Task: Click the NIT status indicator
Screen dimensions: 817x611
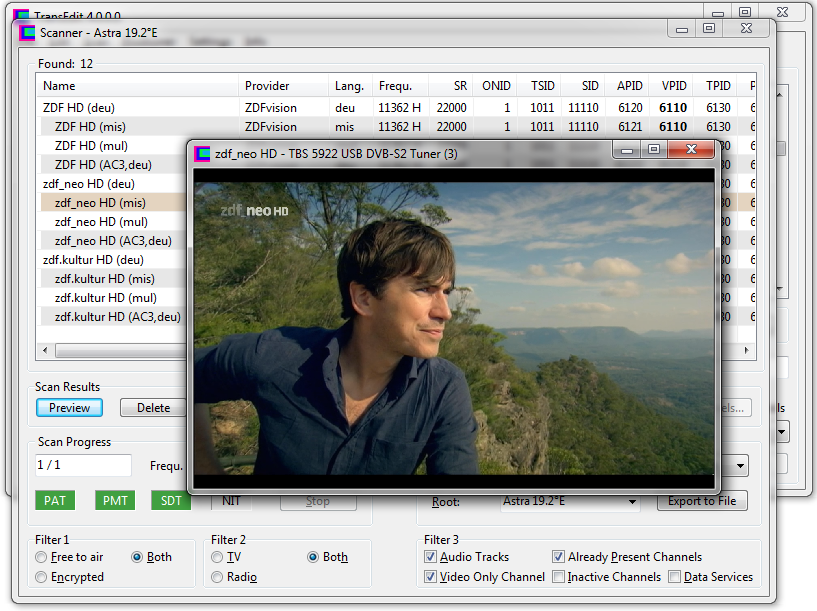Action: [x=231, y=501]
